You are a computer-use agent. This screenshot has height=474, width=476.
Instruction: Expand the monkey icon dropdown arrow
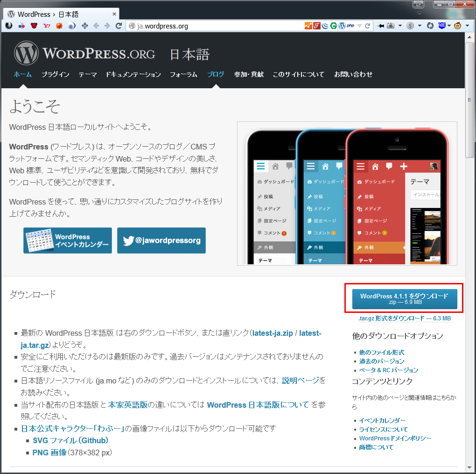click(468, 26)
